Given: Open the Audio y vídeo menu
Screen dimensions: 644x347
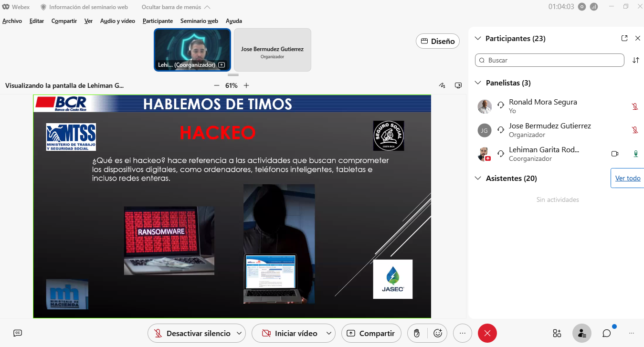Looking at the screenshot, I should tap(117, 21).
